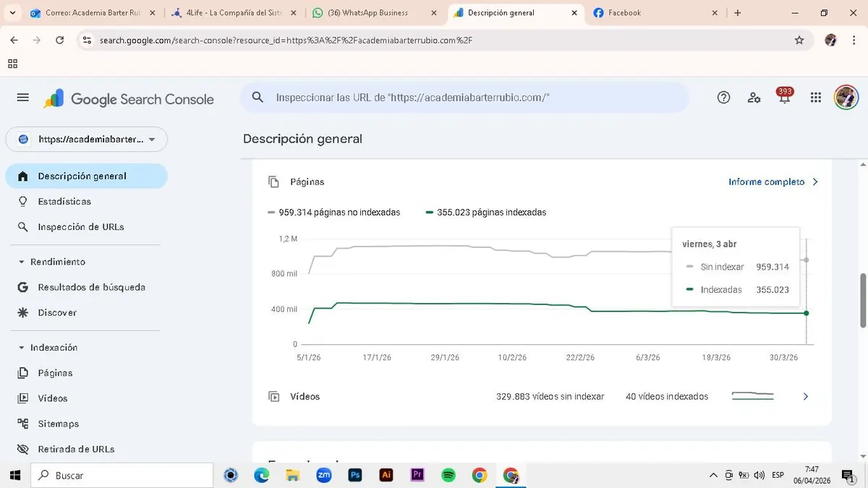Viewport: 868px width, 488px height.
Task: Open notifications bell showing 393
Action: coord(784,97)
